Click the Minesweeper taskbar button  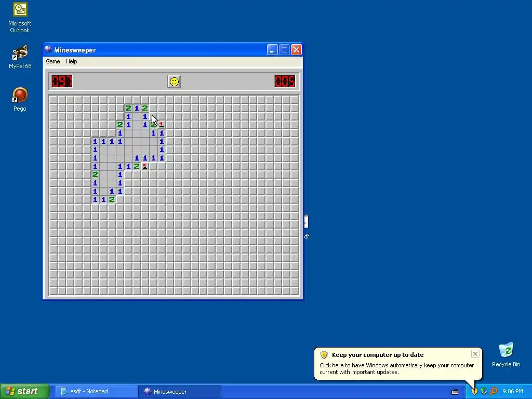point(179,392)
